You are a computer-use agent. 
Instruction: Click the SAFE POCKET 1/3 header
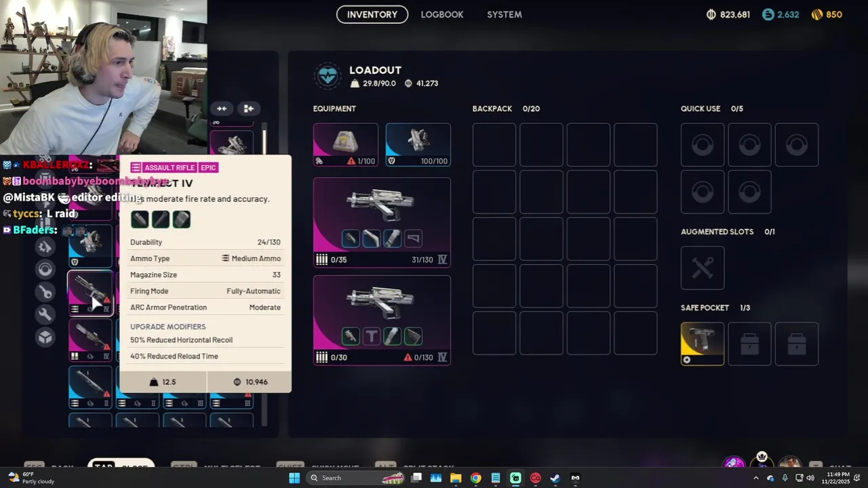[x=715, y=308]
